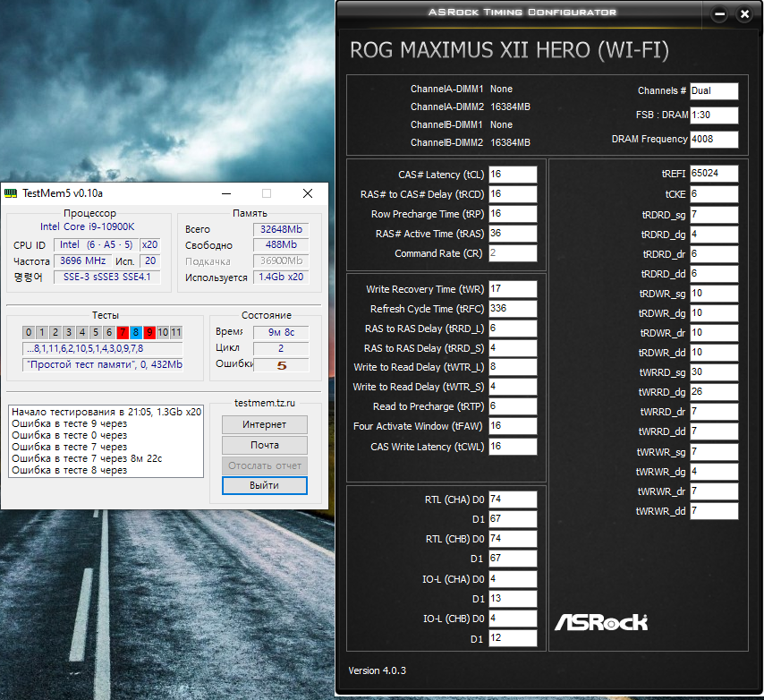Click the tWRWR_dg value field

(x=714, y=472)
